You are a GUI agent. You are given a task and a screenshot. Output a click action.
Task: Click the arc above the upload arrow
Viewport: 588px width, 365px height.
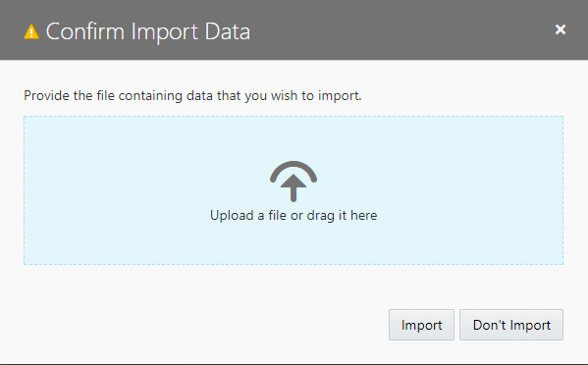294,167
